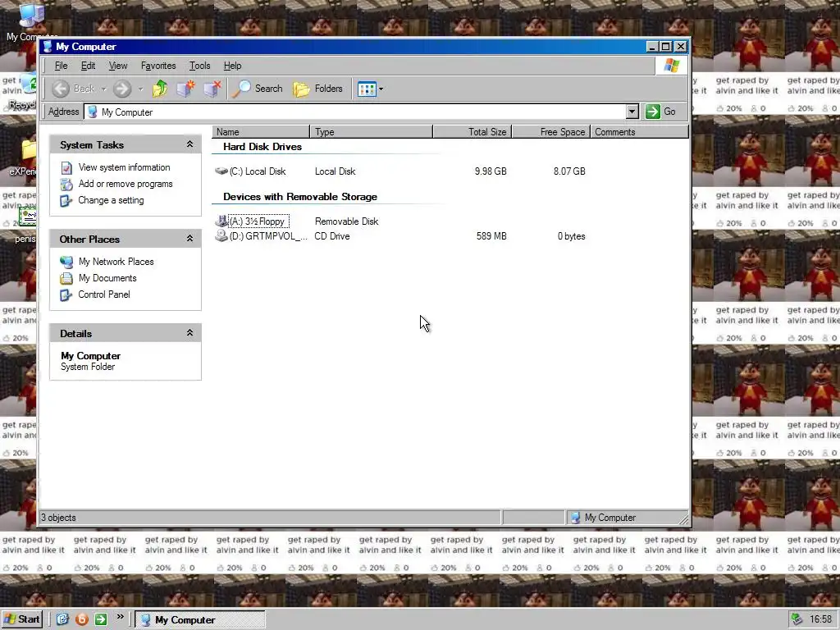
Task: Click the Removable Disk type text
Action: [x=347, y=221]
